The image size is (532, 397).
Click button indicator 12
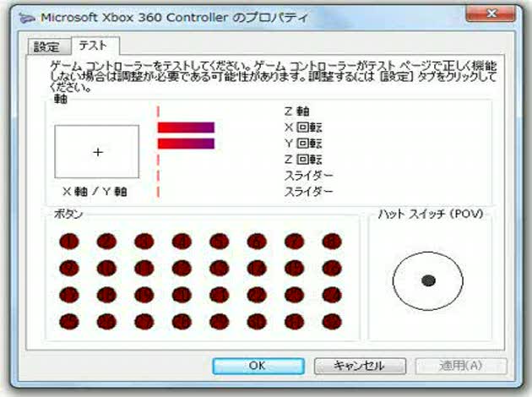(182, 269)
